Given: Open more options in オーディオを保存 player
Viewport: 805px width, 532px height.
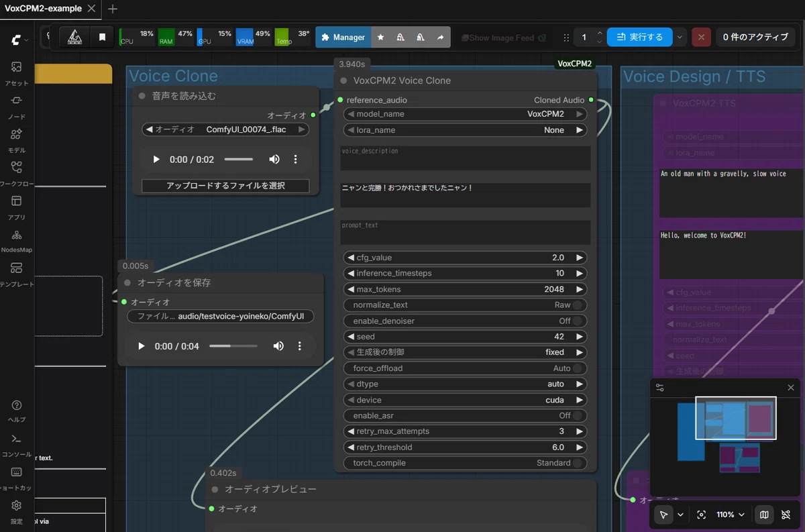Looking at the screenshot, I should [299, 346].
